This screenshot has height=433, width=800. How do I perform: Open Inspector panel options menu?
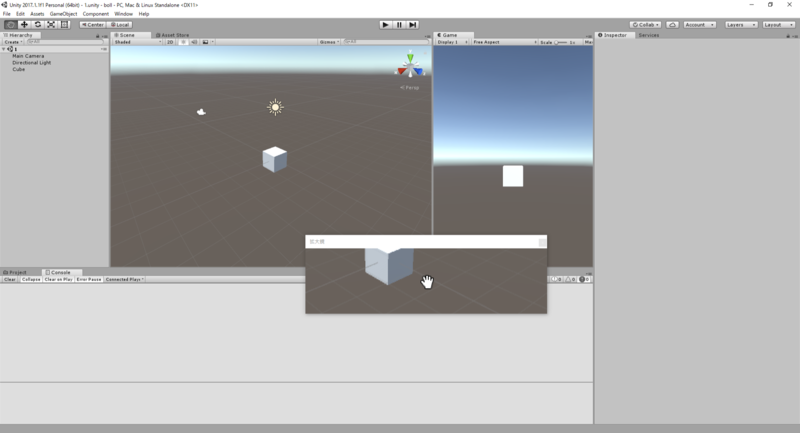coord(795,36)
